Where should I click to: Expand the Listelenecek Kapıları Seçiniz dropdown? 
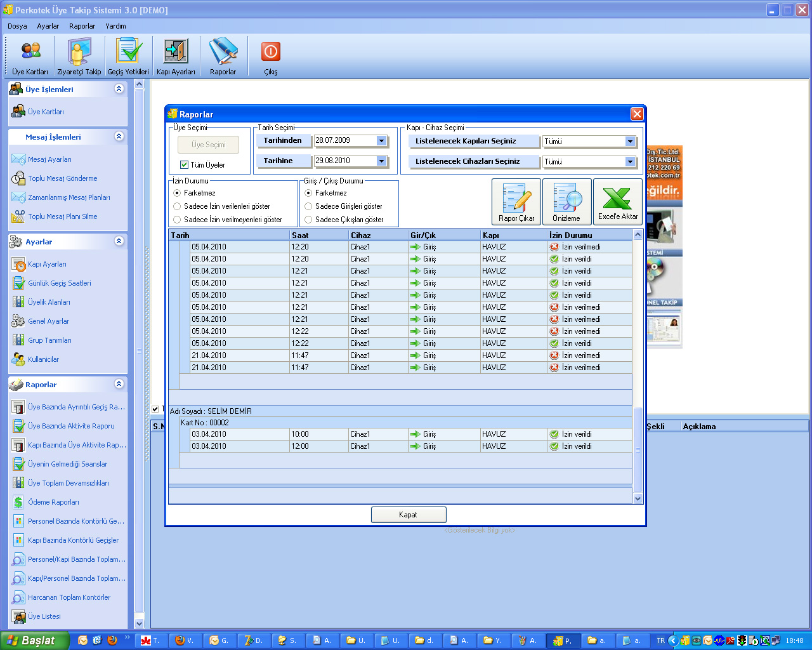pos(630,142)
